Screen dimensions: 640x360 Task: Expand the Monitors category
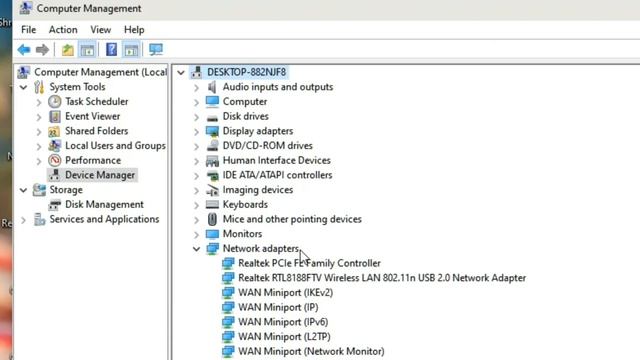point(196,234)
